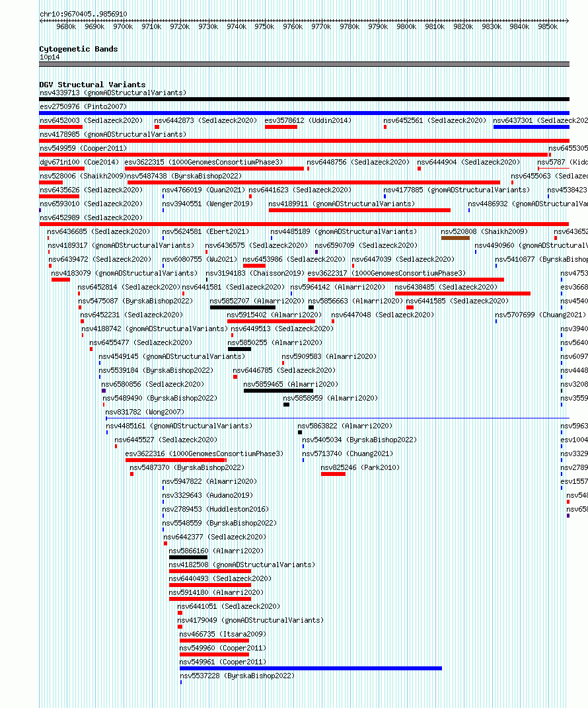Open esv3622316 1000GenomesConsortiumPhase3 variant

click(x=204, y=453)
